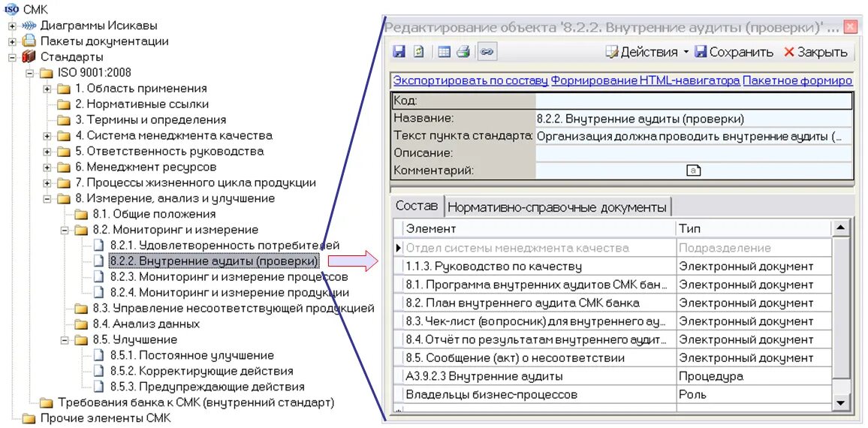Select row 1.1.3. Руководство по качеству
The height and width of the screenshot is (428, 868).
pyautogui.click(x=613, y=267)
